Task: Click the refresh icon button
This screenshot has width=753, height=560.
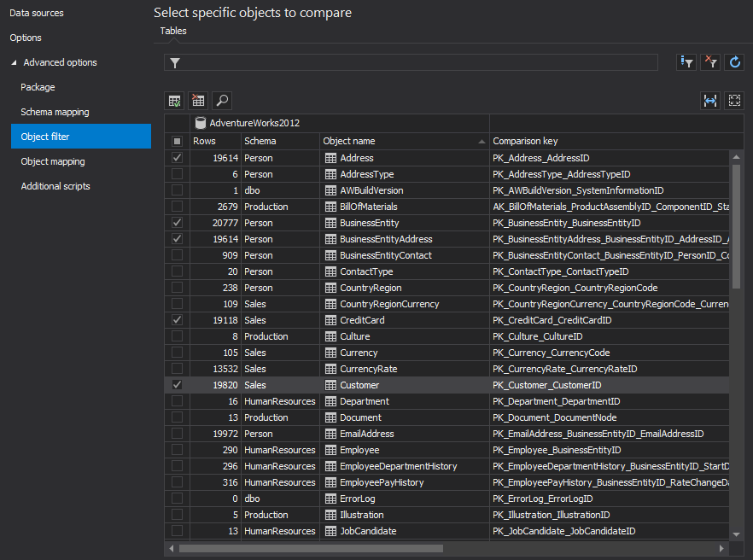Action: [734, 62]
